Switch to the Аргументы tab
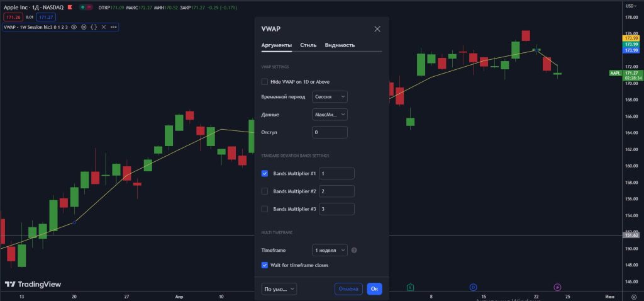The height and width of the screenshot is (301, 644). [277, 45]
